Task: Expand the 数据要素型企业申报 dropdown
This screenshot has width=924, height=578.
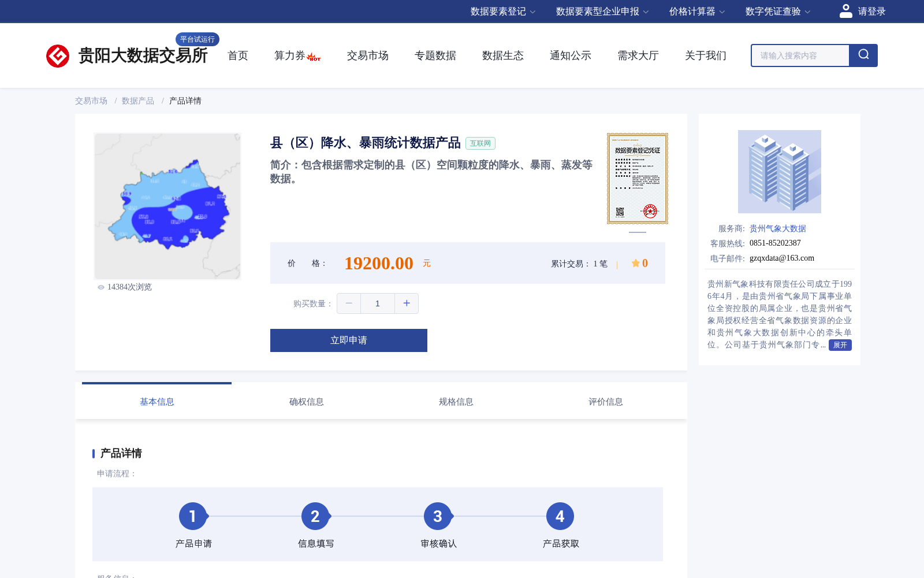Action: click(x=602, y=12)
